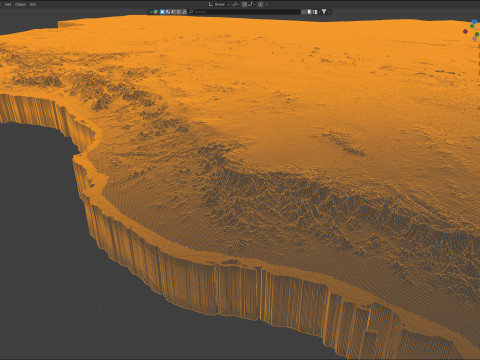The width and height of the screenshot is (480, 360).
Task: Click the gray gizmo ball at bottom
Action: tap(475, 39)
